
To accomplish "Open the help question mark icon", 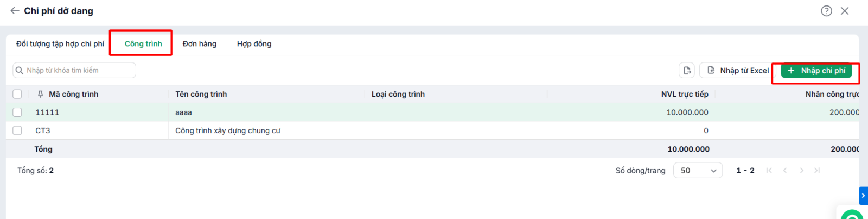I will tap(826, 11).
